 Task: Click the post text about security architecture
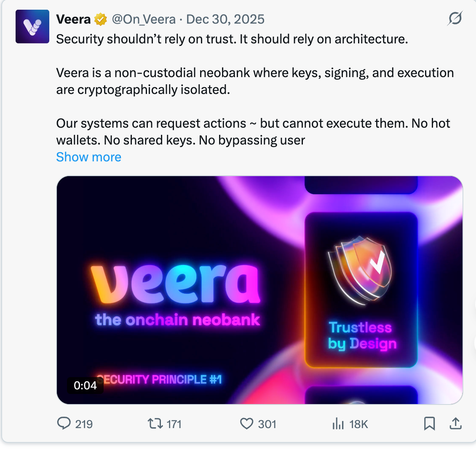(x=232, y=39)
